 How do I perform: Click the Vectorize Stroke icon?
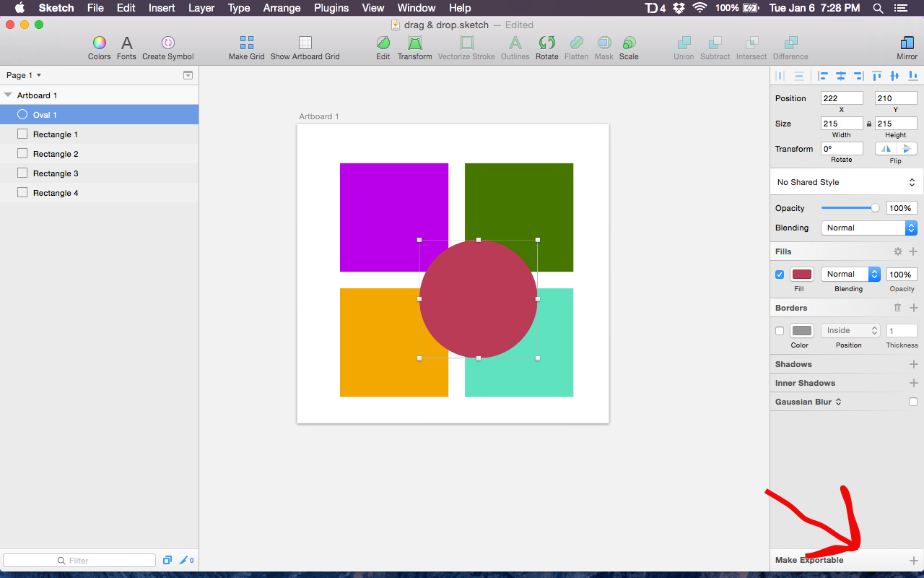point(466,43)
